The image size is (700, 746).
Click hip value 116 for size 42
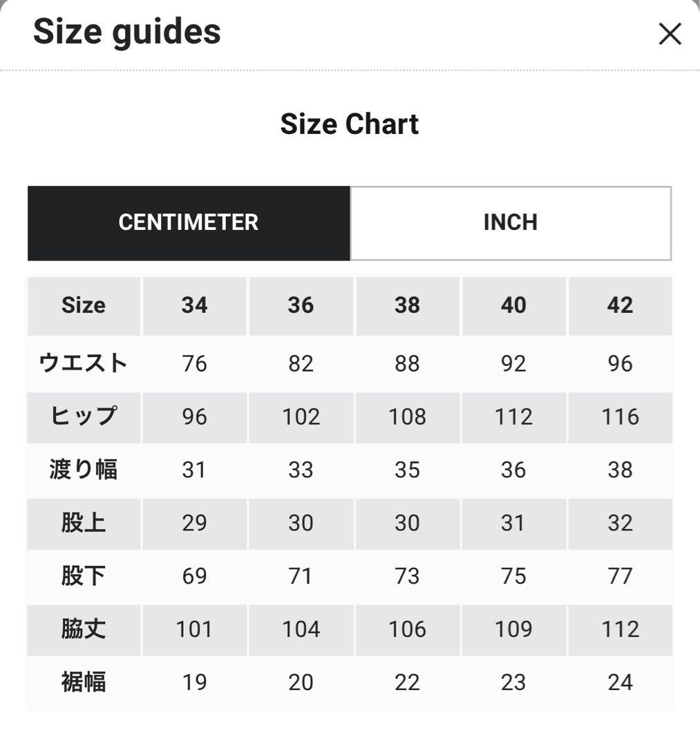coord(620,417)
